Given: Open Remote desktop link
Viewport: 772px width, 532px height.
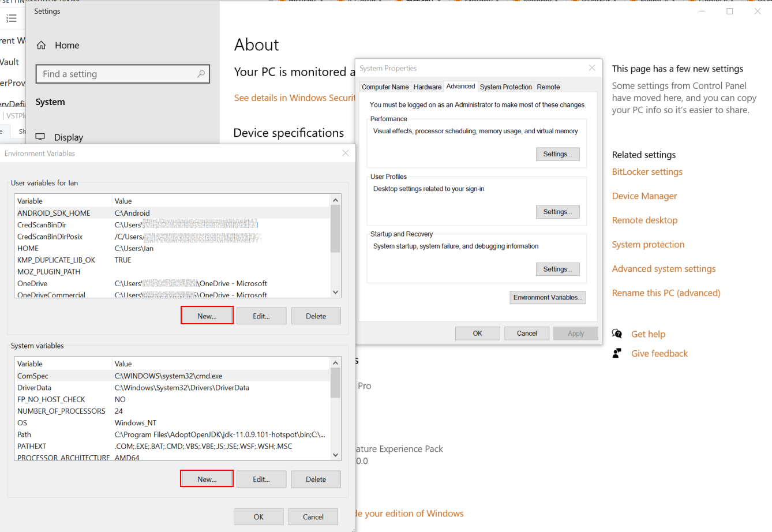Looking at the screenshot, I should pos(644,220).
